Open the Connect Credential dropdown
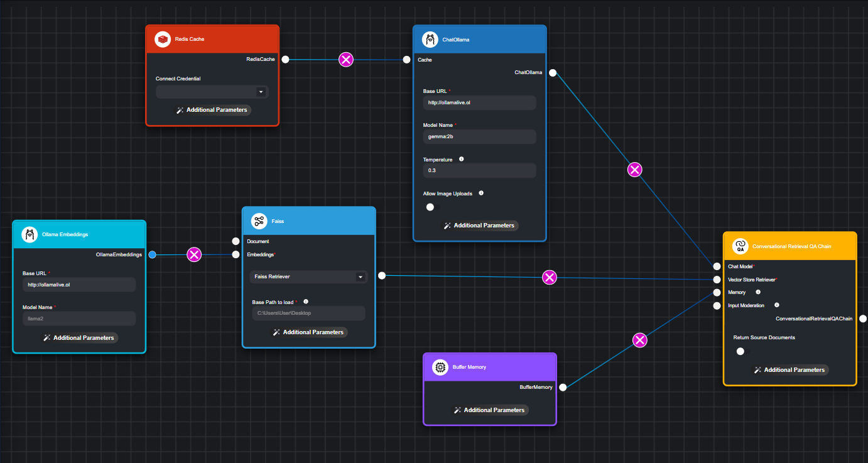Screen dimensions: 868x463 coord(212,92)
